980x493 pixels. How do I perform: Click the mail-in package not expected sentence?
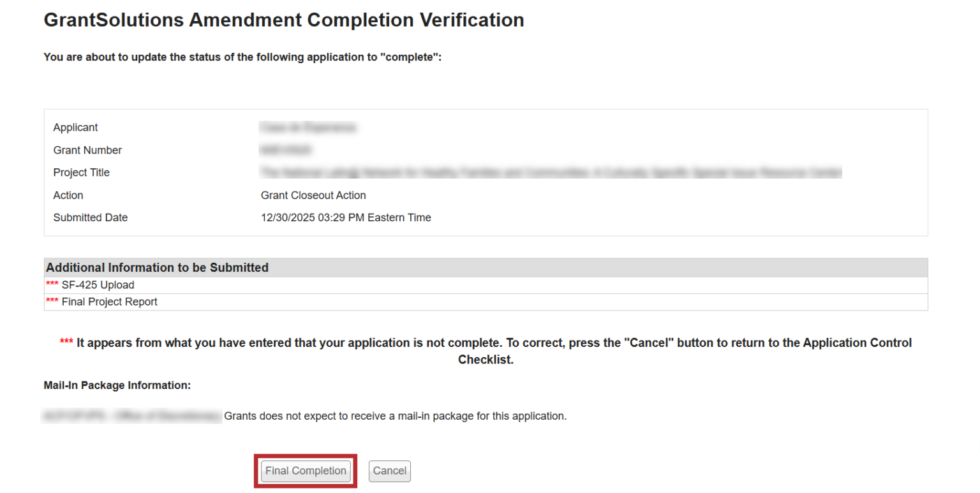click(395, 416)
